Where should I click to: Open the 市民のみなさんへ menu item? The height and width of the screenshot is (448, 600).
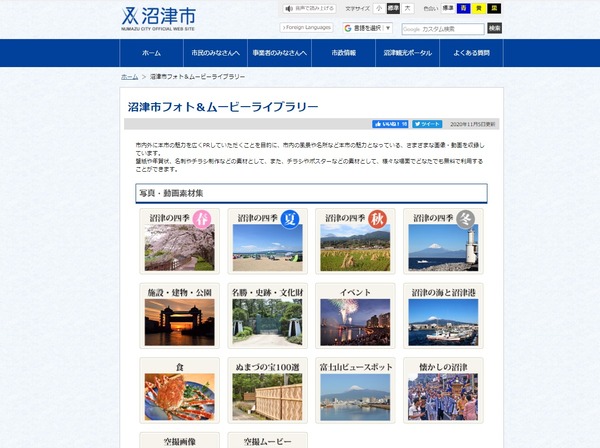point(215,53)
